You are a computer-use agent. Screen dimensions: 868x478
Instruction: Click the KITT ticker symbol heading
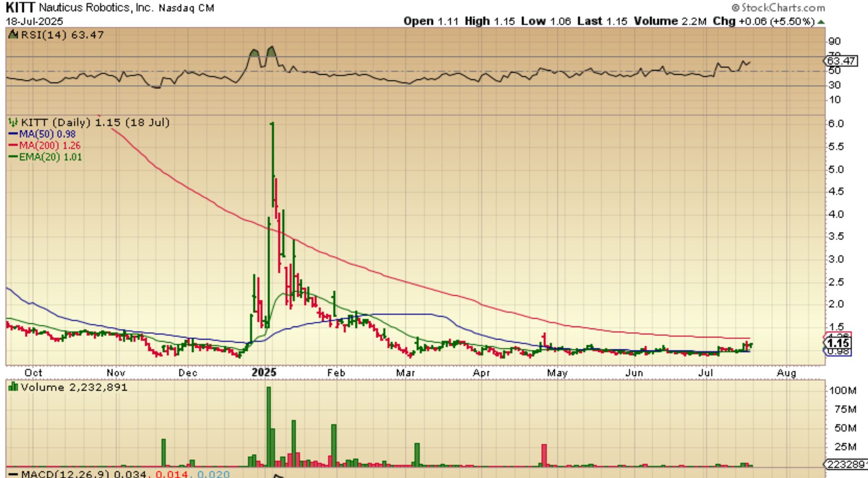tap(20, 7)
